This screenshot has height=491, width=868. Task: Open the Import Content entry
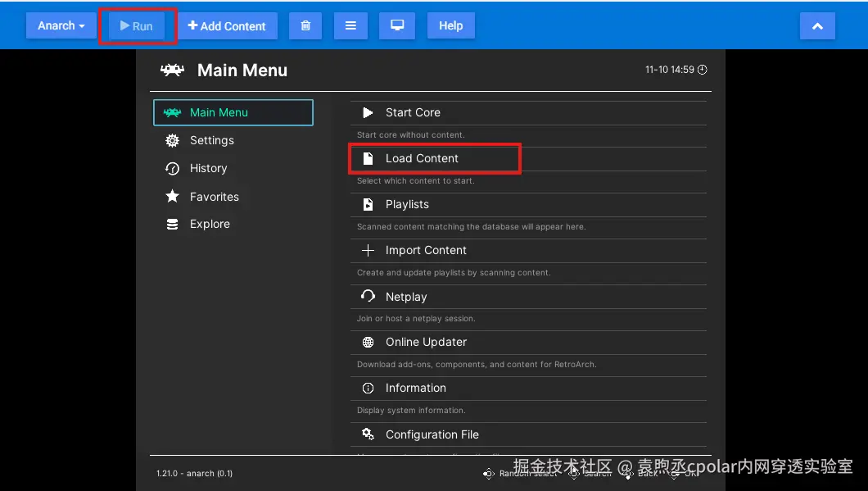tap(529, 251)
